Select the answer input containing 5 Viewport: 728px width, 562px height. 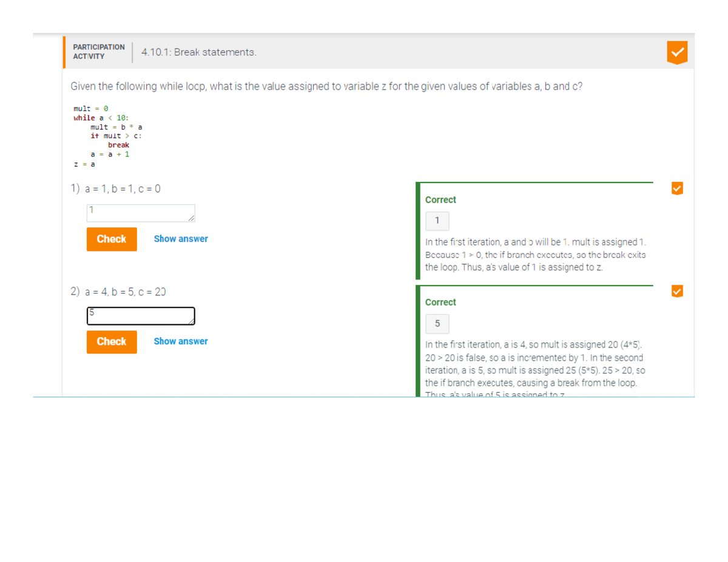click(140, 315)
